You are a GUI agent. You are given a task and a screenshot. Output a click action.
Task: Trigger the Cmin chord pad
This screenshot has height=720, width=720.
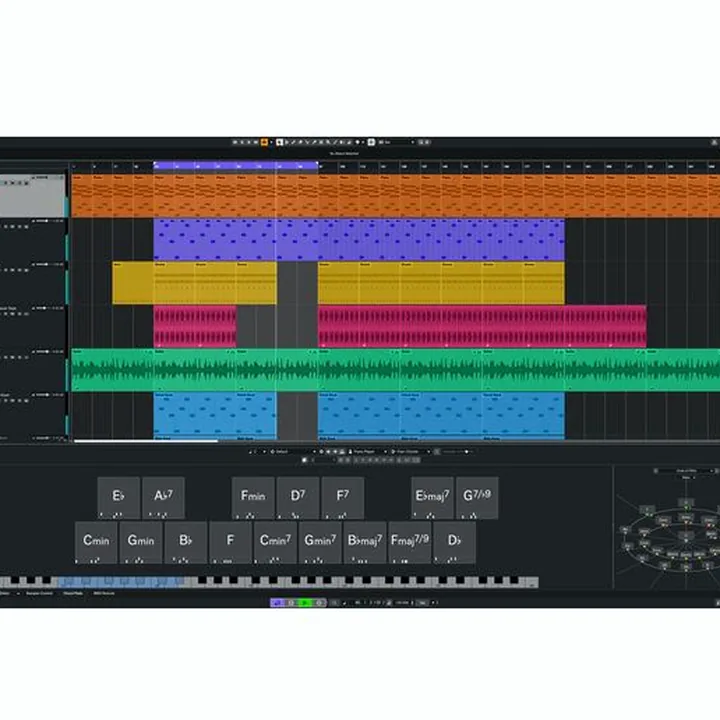pos(96,542)
